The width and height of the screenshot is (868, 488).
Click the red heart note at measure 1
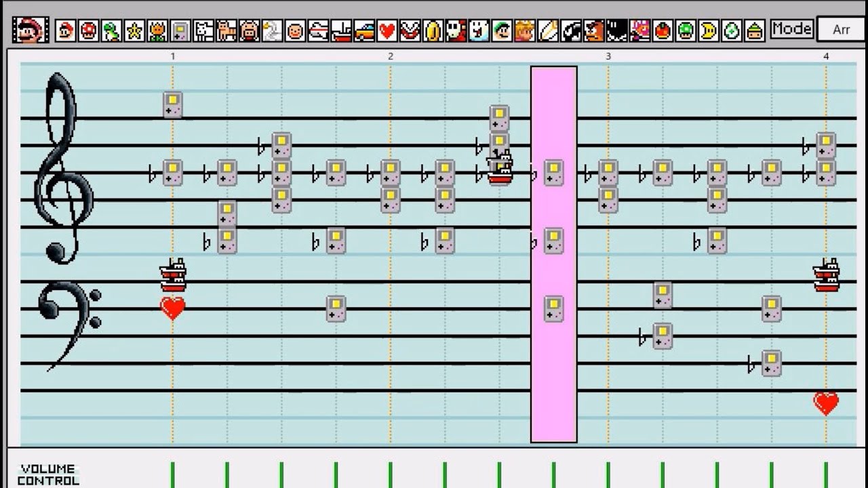173,308
